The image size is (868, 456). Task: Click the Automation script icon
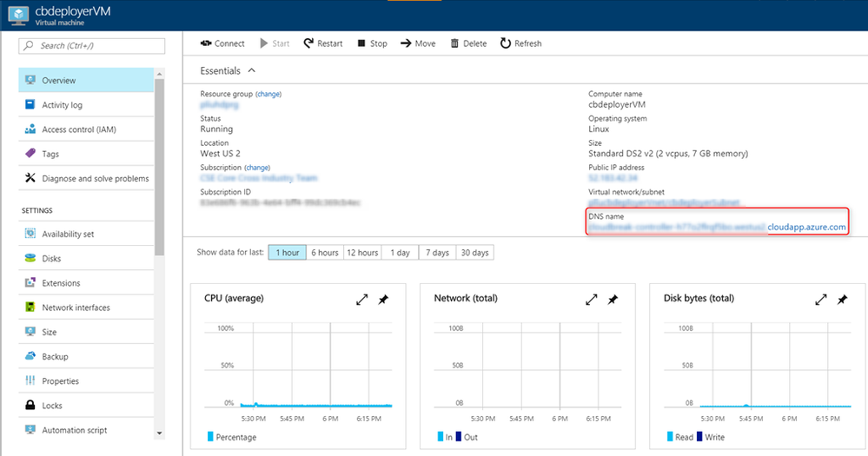(30, 429)
